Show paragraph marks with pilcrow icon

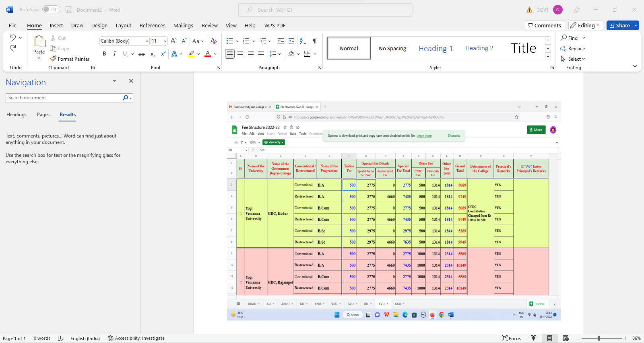coord(315,41)
